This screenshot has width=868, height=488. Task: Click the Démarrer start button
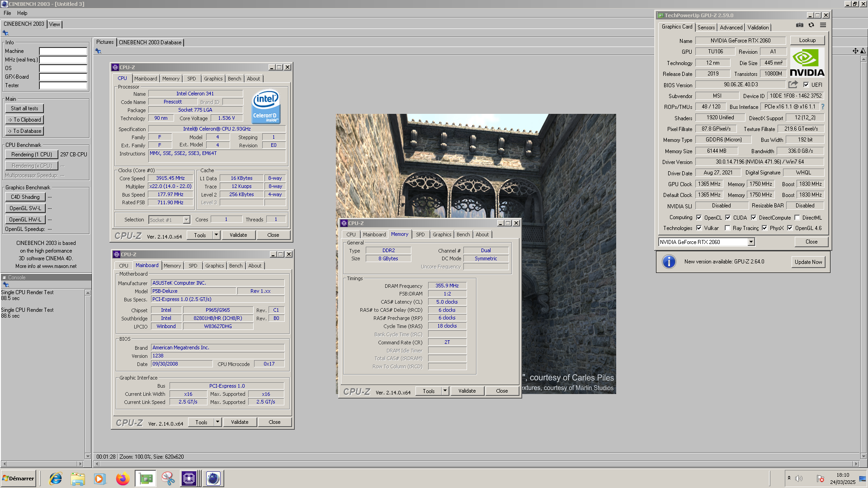point(18,479)
